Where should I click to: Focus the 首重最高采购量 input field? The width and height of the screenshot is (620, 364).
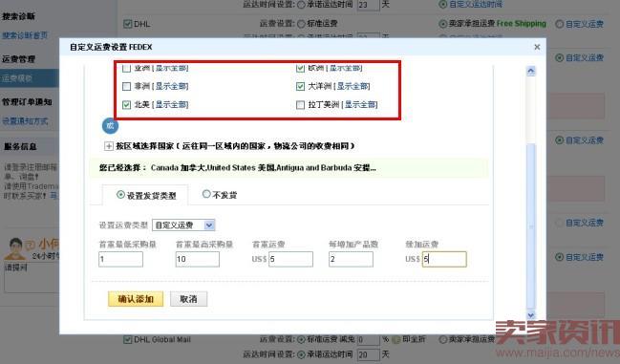tap(198, 259)
